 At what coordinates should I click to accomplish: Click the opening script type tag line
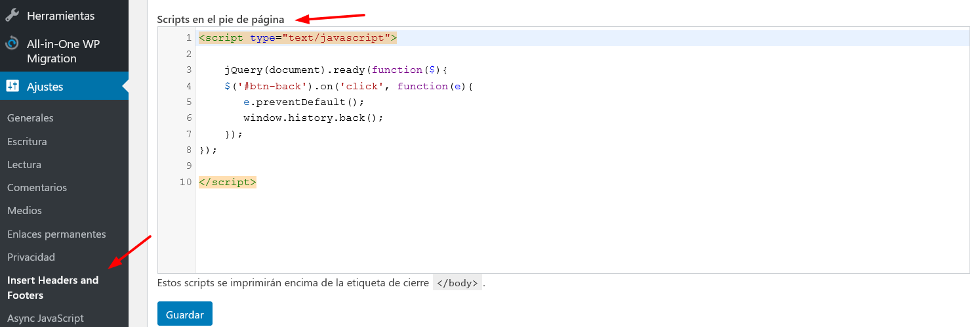[x=298, y=38]
